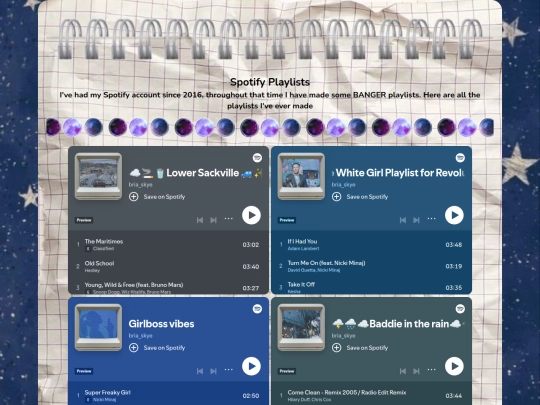This screenshot has width=540, height=405.
Task: Open more options menu in Lower Sackville player
Action: click(229, 218)
